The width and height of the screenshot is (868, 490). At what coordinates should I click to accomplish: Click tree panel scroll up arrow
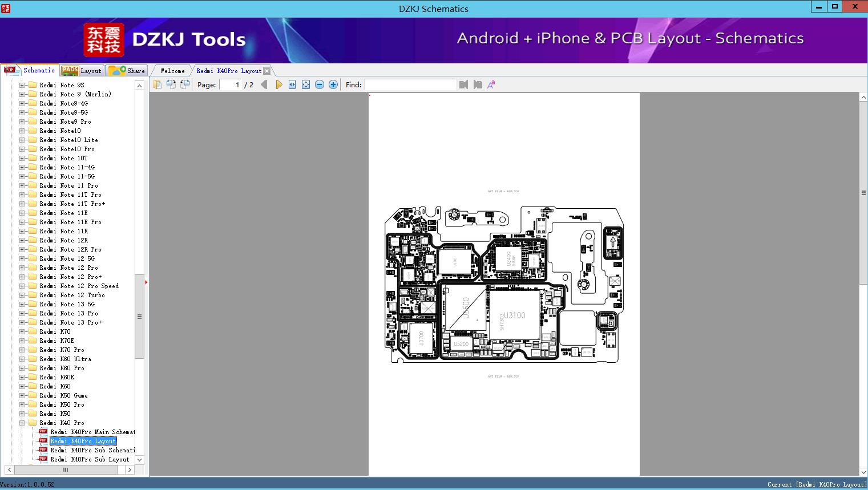coord(139,86)
